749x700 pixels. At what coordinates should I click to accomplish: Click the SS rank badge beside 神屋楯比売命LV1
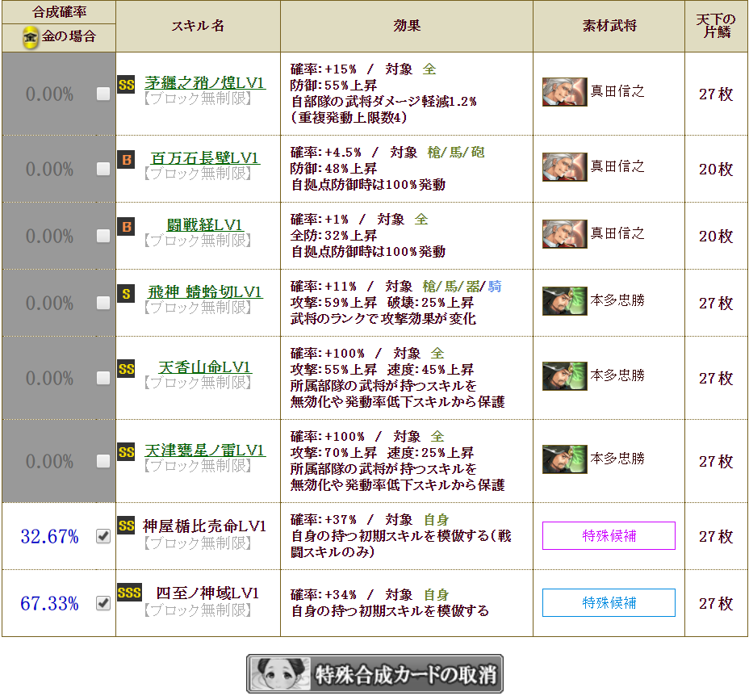[x=126, y=526]
